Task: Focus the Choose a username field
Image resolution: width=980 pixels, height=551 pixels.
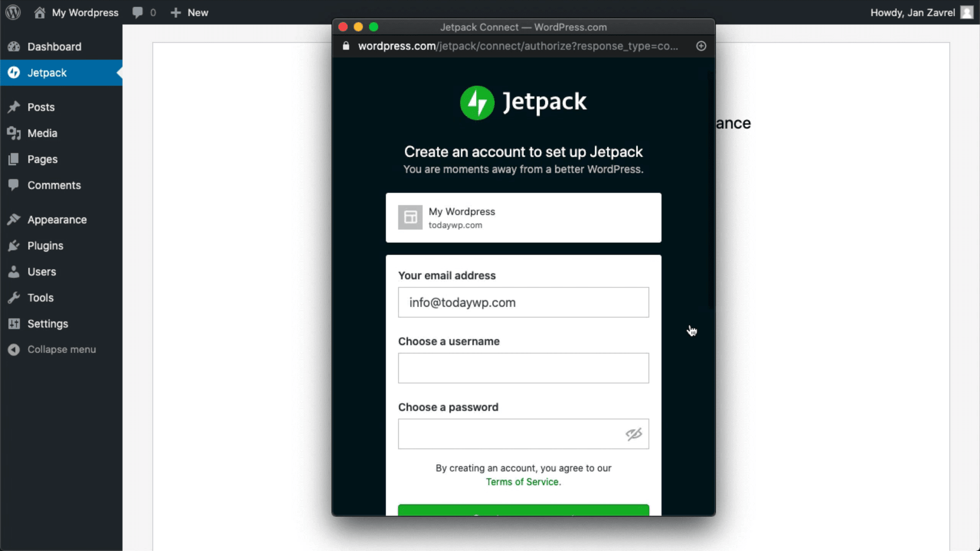Action: [x=523, y=368]
